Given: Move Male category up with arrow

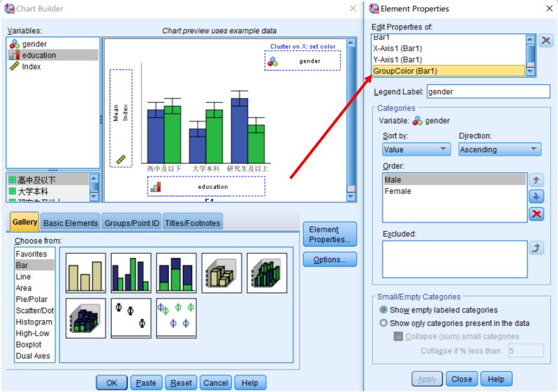Looking at the screenshot, I should (x=536, y=180).
